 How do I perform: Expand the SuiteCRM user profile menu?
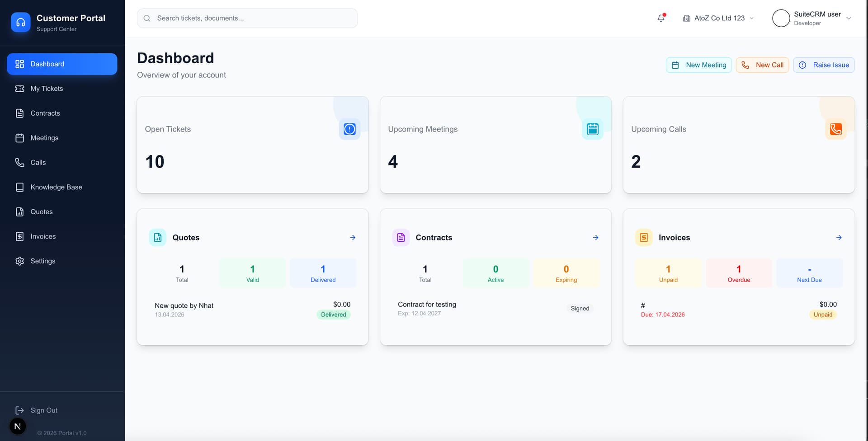click(x=812, y=18)
